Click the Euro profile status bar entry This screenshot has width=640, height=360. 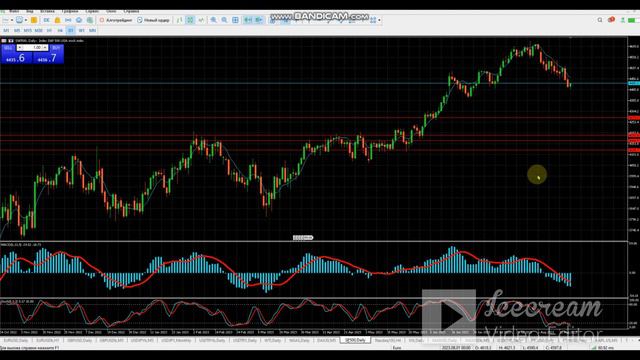397,348
